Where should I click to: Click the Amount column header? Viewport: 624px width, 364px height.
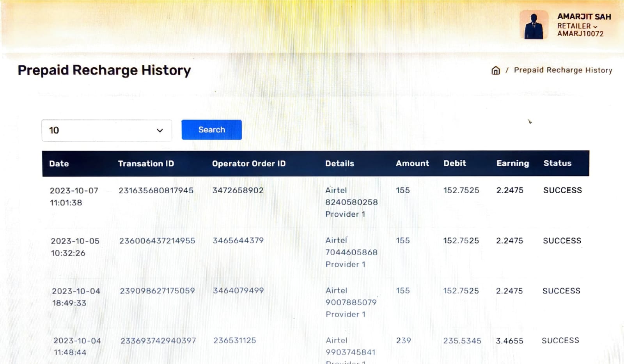[412, 164]
